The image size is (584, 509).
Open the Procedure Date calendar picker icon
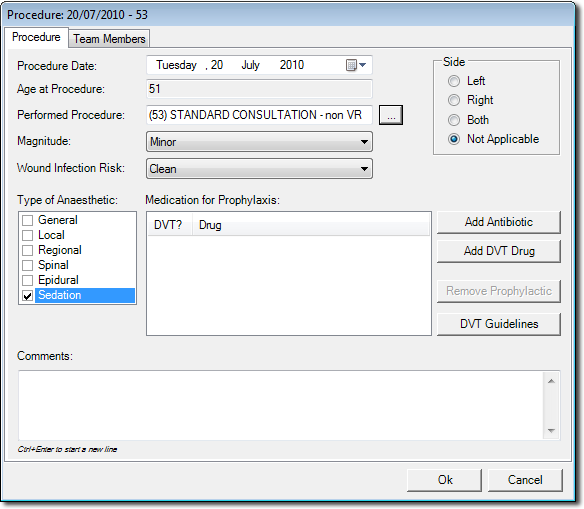[356, 65]
